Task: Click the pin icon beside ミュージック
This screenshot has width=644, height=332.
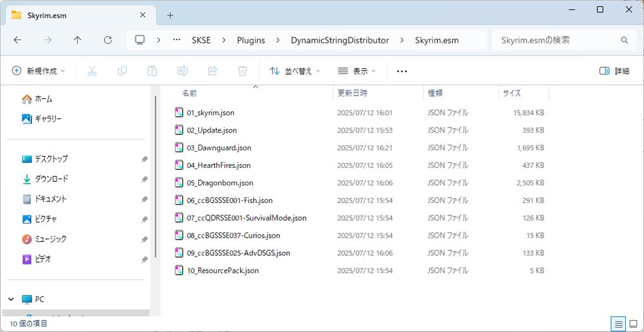Action: pyautogui.click(x=145, y=239)
